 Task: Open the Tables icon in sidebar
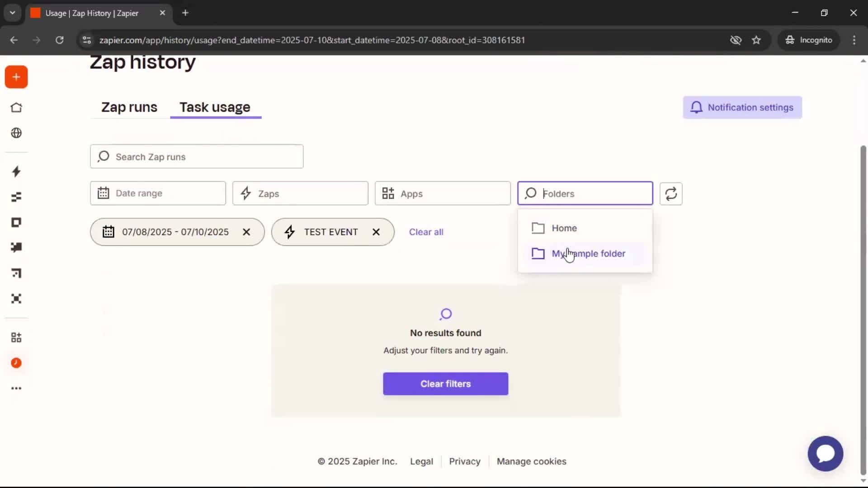coord(16,197)
